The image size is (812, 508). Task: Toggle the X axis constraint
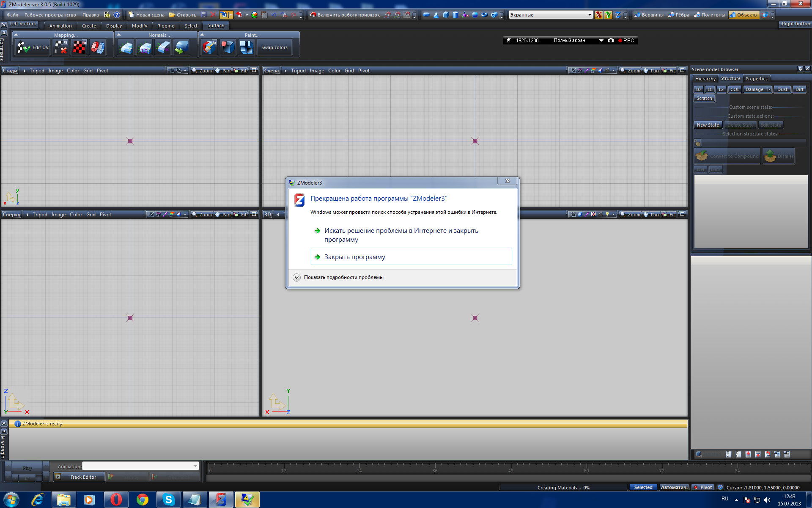[x=598, y=15]
